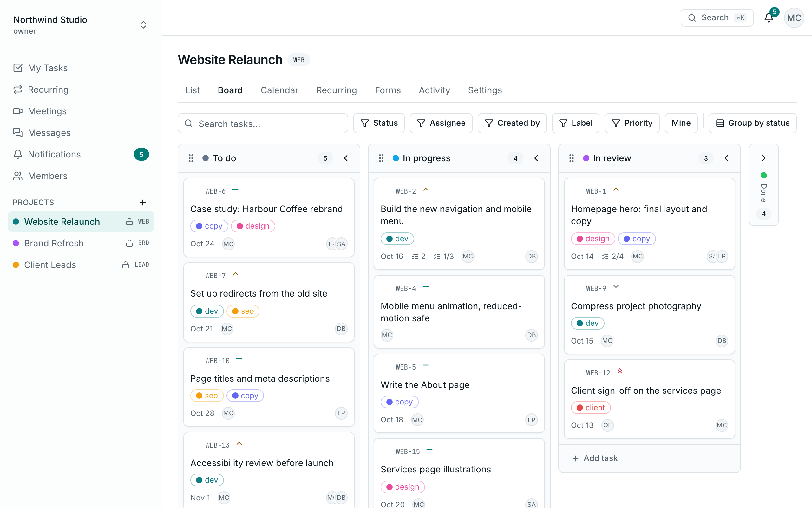This screenshot has height=508, width=812.
Task: Open the Assignee filter dropdown
Action: [441, 123]
